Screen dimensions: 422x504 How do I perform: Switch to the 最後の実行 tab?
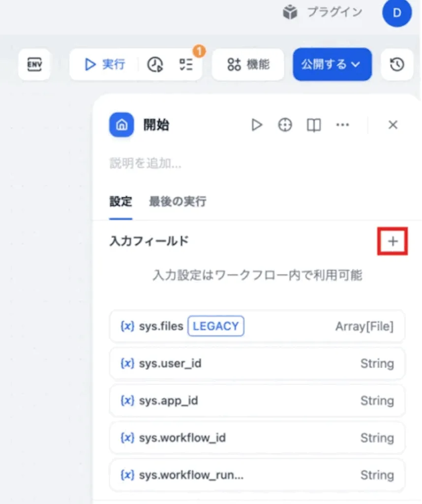pos(178,201)
